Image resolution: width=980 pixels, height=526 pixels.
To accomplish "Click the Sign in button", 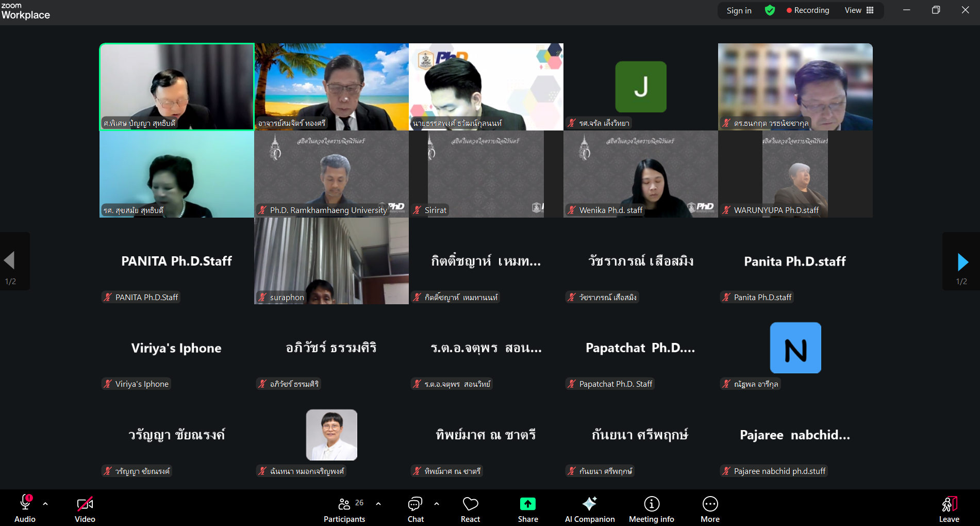I will 739,10.
